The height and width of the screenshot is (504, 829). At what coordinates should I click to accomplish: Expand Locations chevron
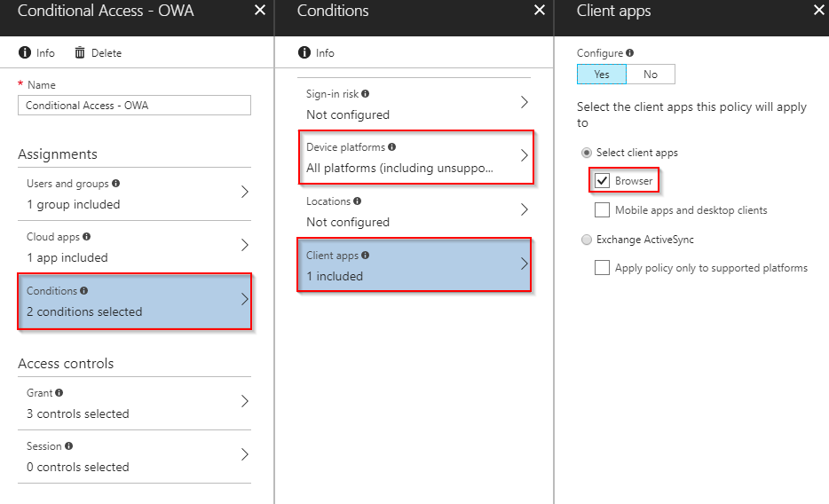pyautogui.click(x=524, y=209)
